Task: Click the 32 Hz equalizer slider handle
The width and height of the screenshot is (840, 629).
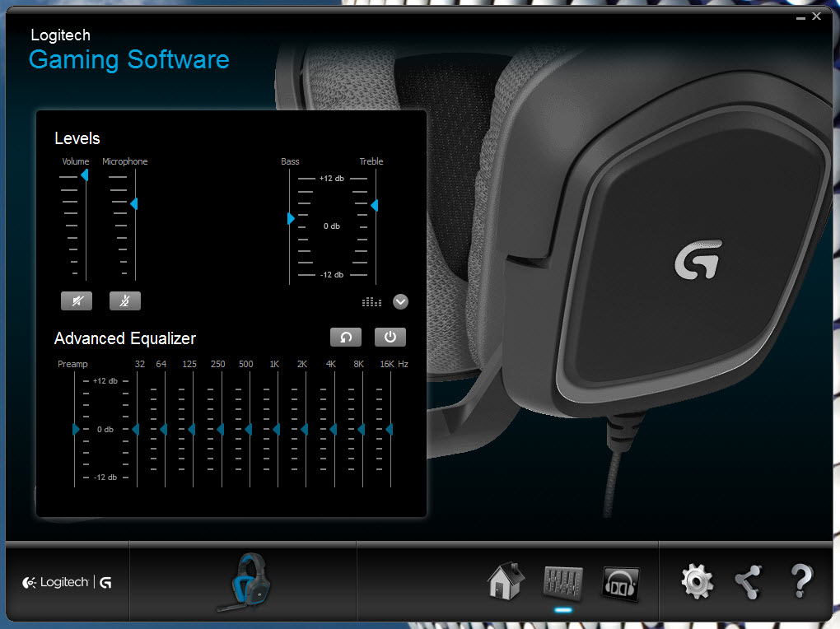Action: tap(136, 429)
